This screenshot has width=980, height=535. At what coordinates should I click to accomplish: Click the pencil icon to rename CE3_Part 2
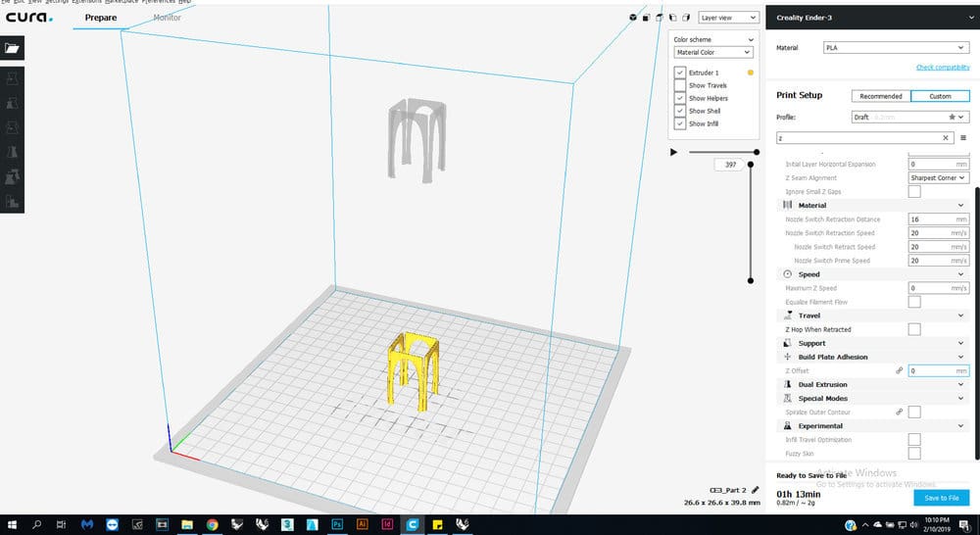point(755,490)
